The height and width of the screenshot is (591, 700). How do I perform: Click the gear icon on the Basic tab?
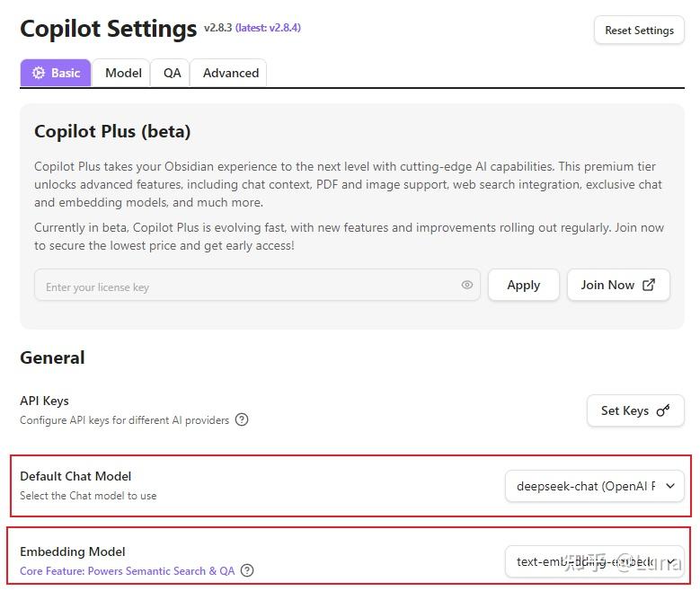point(39,73)
